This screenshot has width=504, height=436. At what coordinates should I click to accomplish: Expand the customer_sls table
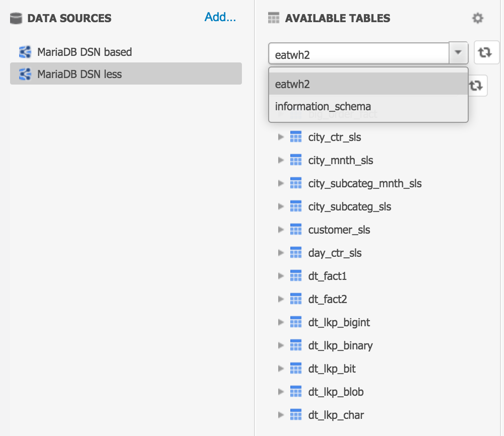coord(281,230)
